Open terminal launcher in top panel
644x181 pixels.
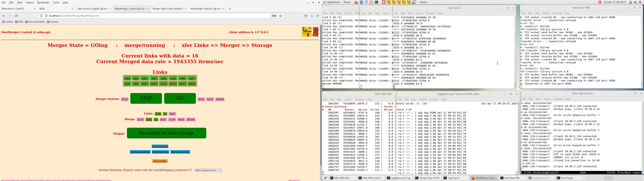click(x=377, y=2)
